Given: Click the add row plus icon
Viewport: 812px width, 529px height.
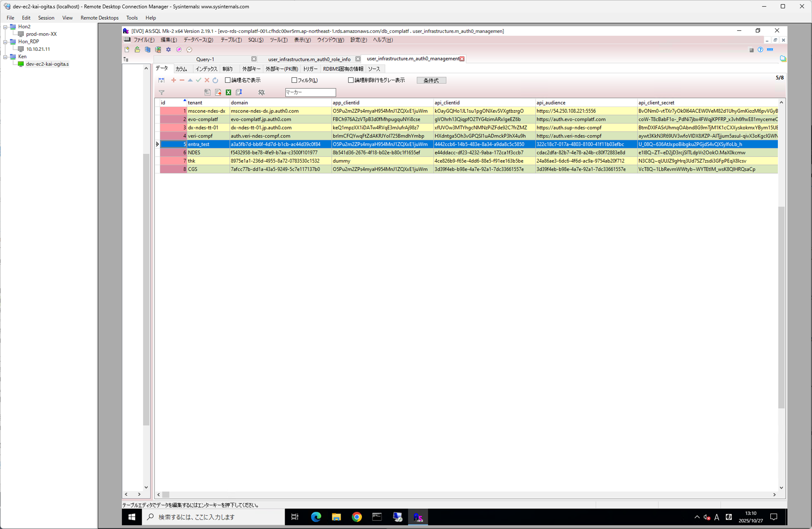Looking at the screenshot, I should coord(173,80).
